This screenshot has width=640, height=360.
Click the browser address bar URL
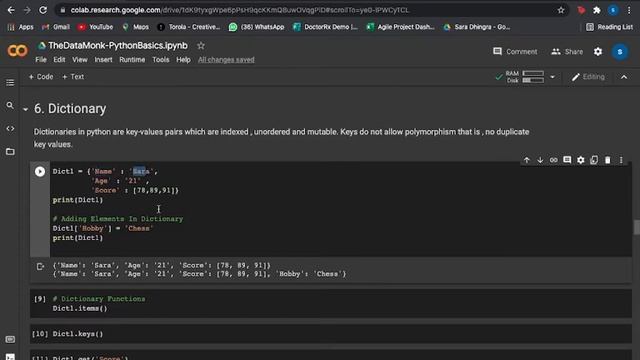tap(240, 10)
